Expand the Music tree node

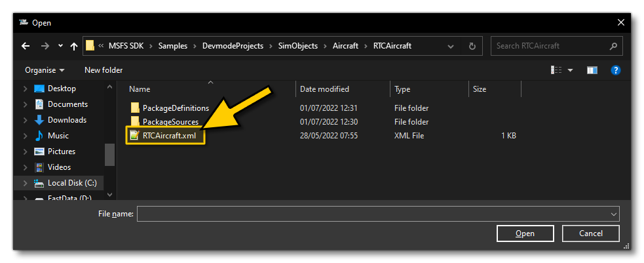point(25,136)
